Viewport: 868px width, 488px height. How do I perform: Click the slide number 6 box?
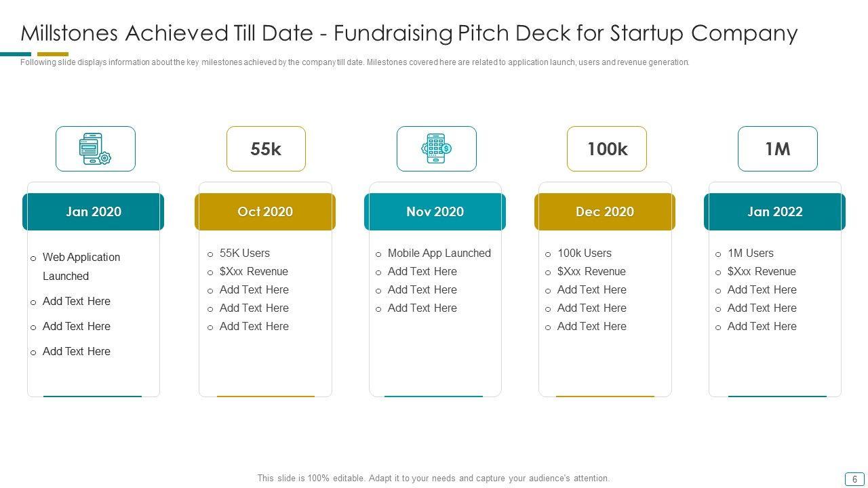pos(854,479)
